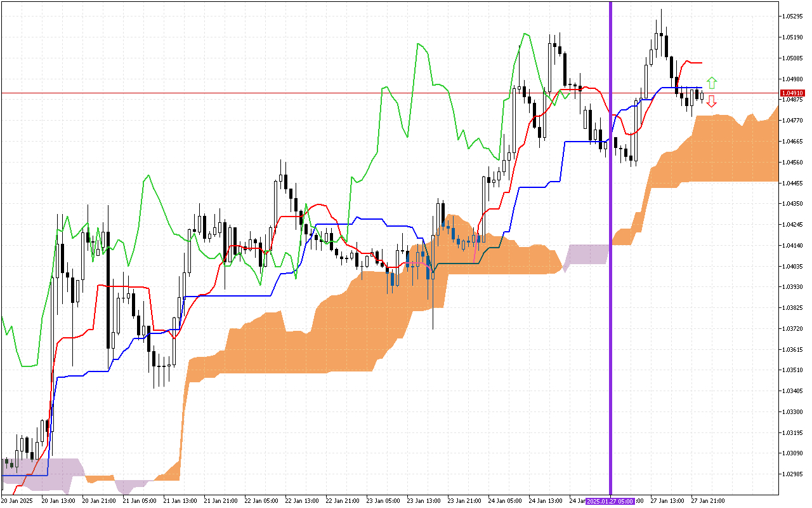Click the red down arrow signal
The height and width of the screenshot is (508, 812).
click(x=712, y=101)
